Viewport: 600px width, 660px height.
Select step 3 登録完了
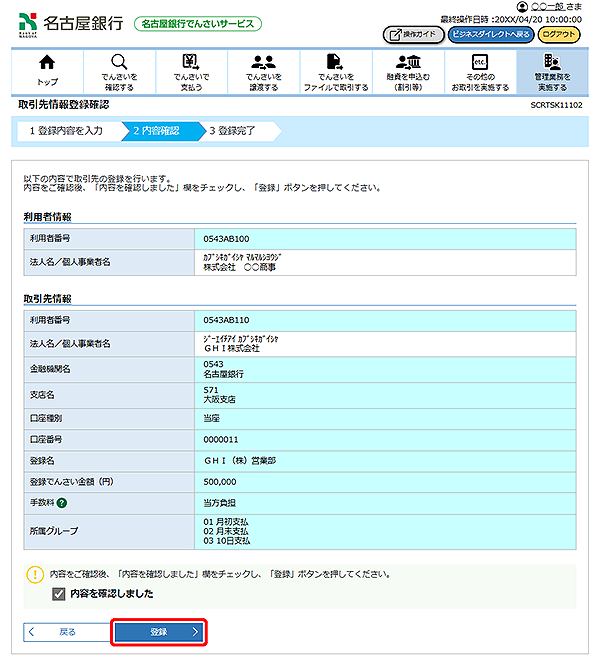click(234, 130)
